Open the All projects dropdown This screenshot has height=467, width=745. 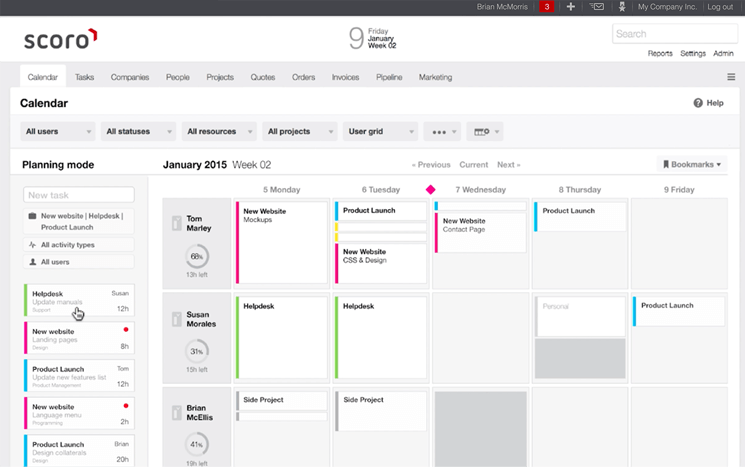coord(300,132)
